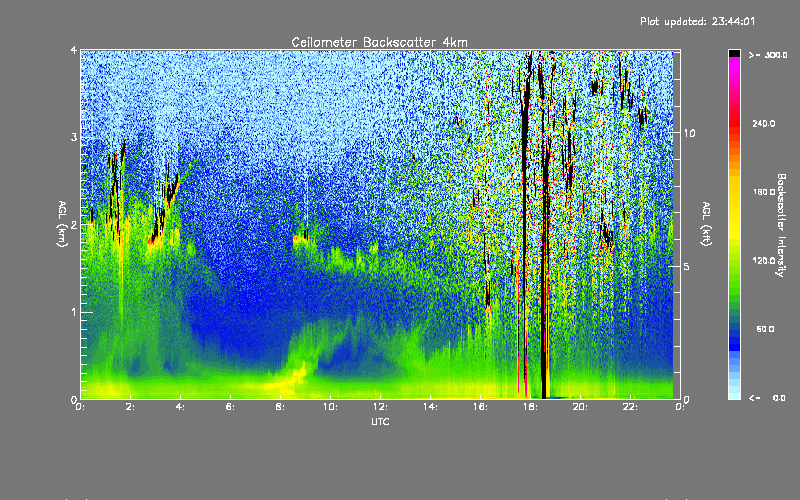
Task: Select the "Ceilometer Backscatter 4km" plot title
Action: (379, 42)
